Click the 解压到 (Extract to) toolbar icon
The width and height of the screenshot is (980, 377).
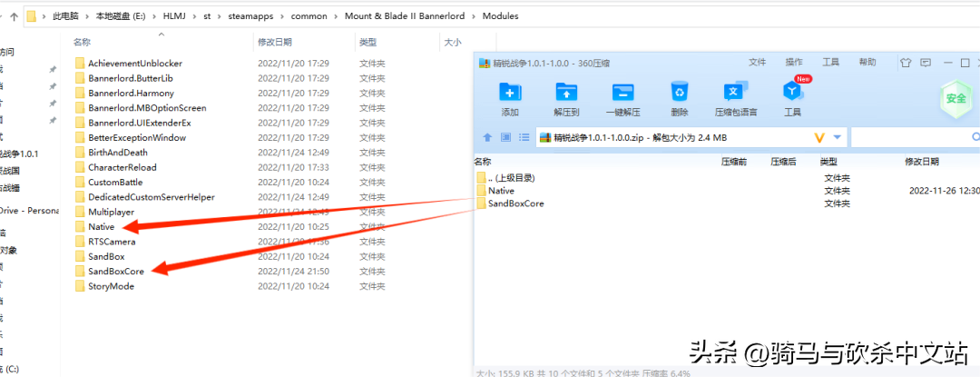pyautogui.click(x=567, y=93)
